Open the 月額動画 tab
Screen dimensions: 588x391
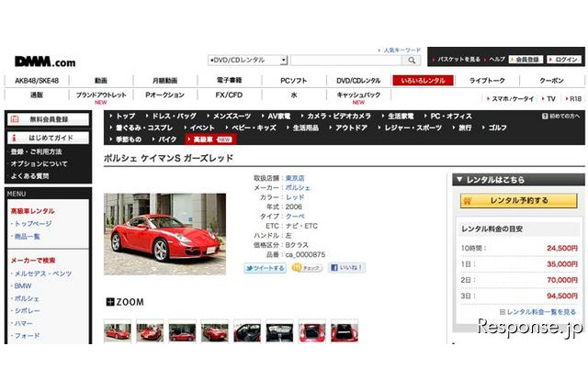click(x=165, y=81)
